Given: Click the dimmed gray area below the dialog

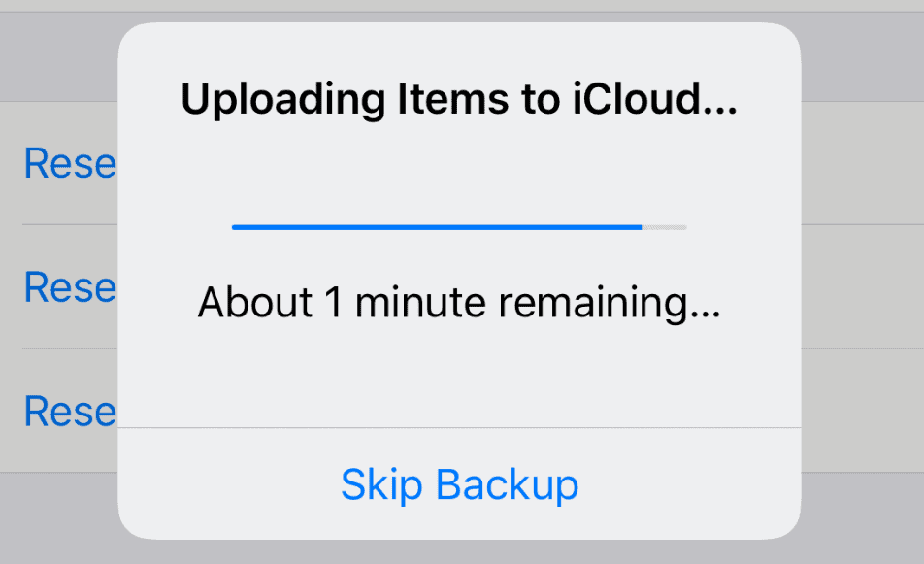Looking at the screenshot, I should point(459,551).
